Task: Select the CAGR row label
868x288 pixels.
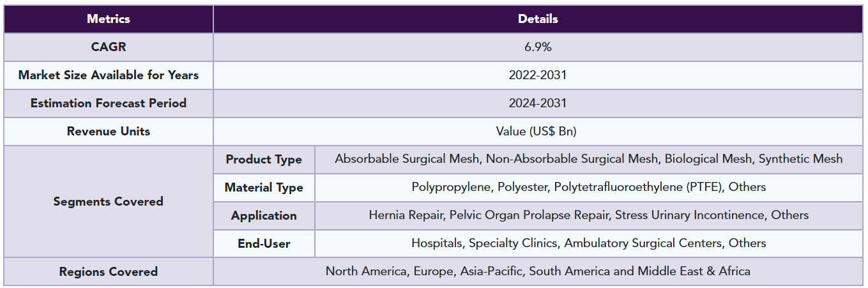Action: pos(109,47)
